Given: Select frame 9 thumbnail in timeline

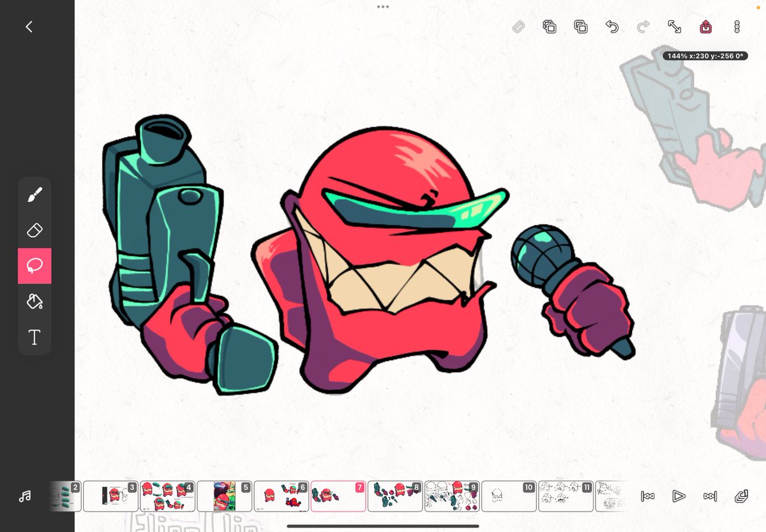Looking at the screenshot, I should pyautogui.click(x=451, y=496).
